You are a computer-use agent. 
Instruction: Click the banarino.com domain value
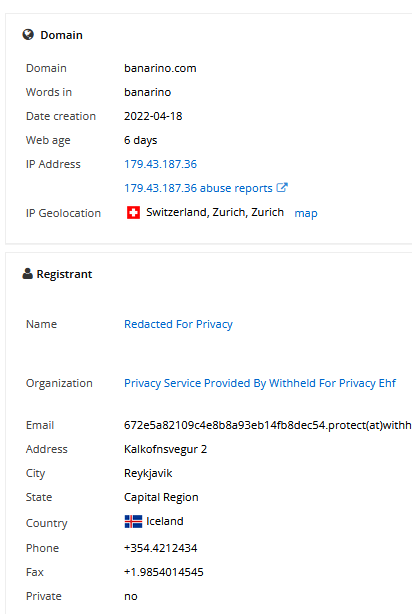pos(160,68)
